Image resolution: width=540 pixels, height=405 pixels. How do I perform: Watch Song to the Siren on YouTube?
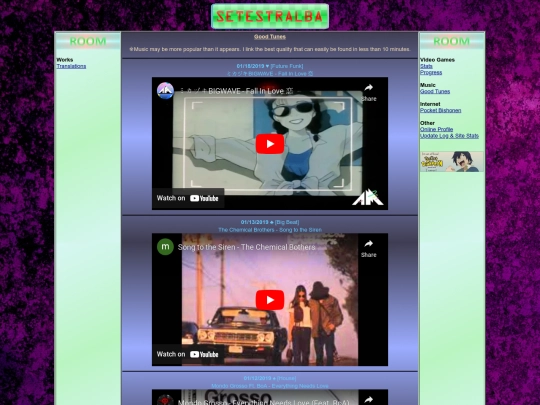pos(188,354)
